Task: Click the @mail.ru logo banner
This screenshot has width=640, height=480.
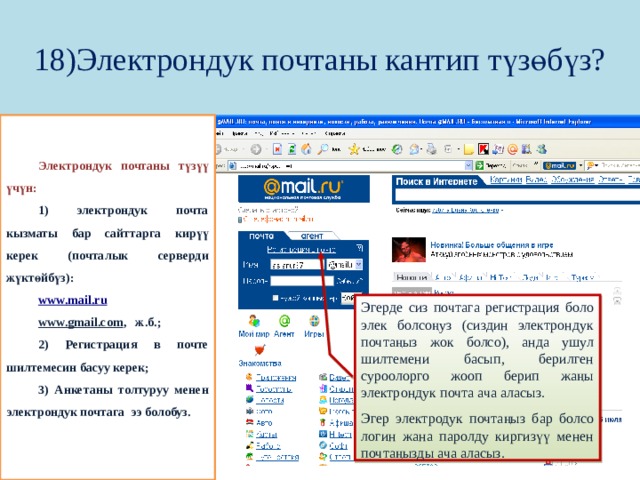Action: pos(304,189)
